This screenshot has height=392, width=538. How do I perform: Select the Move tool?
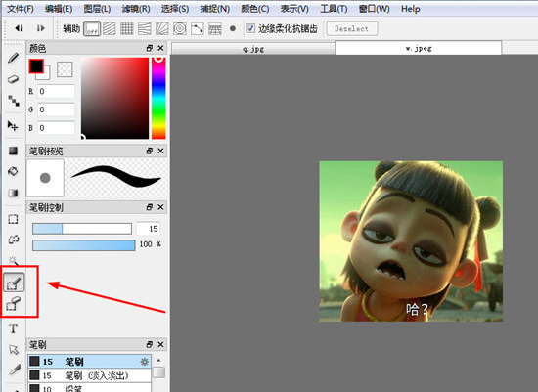[x=13, y=126]
